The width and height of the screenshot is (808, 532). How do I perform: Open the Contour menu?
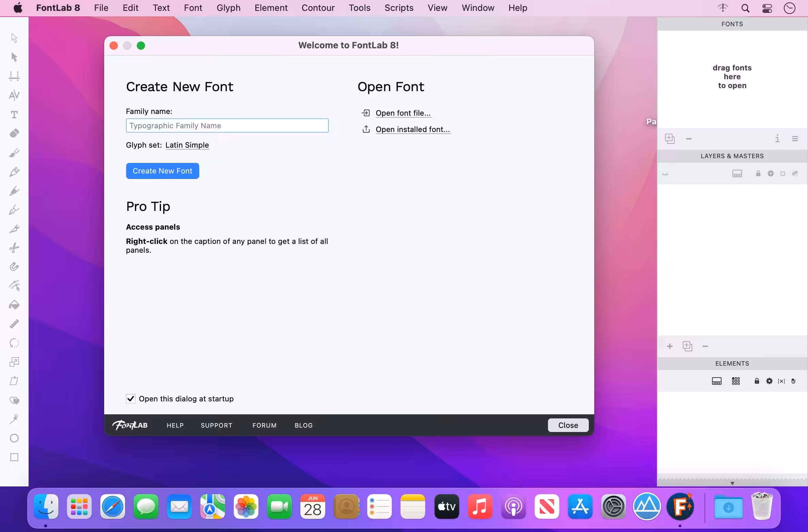pos(318,8)
